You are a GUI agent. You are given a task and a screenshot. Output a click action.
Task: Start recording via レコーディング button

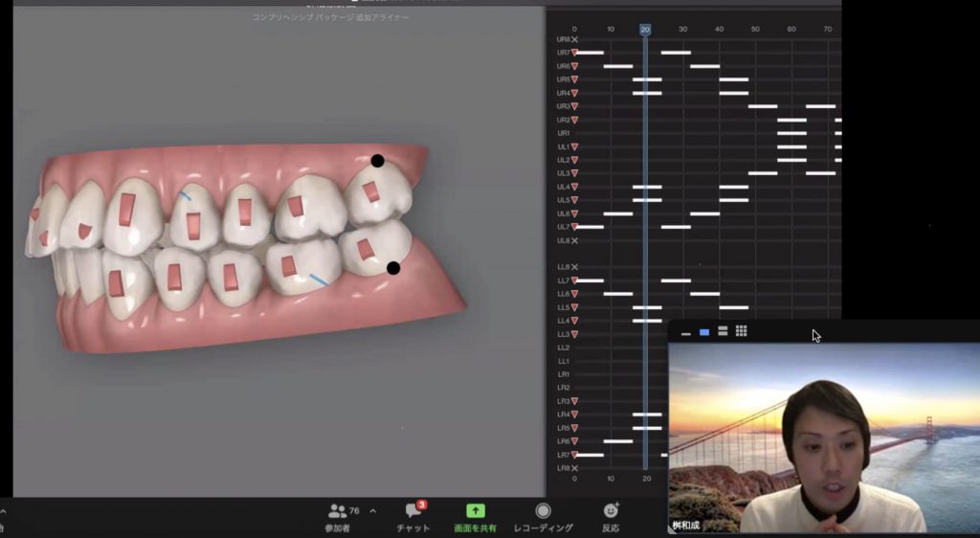(x=544, y=518)
